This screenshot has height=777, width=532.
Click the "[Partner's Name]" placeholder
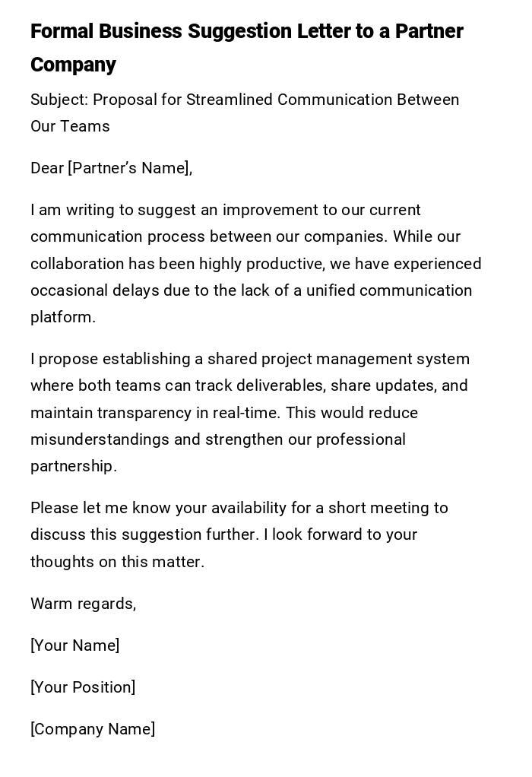(x=129, y=169)
